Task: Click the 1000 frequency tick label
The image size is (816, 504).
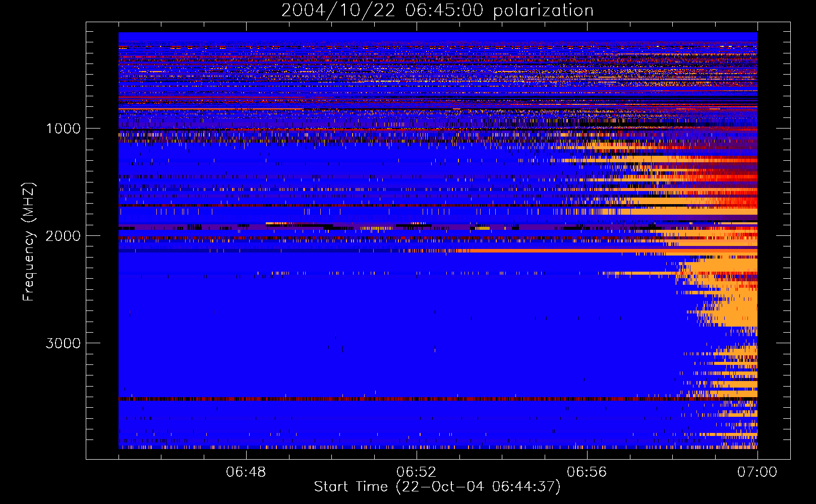Action: point(63,129)
